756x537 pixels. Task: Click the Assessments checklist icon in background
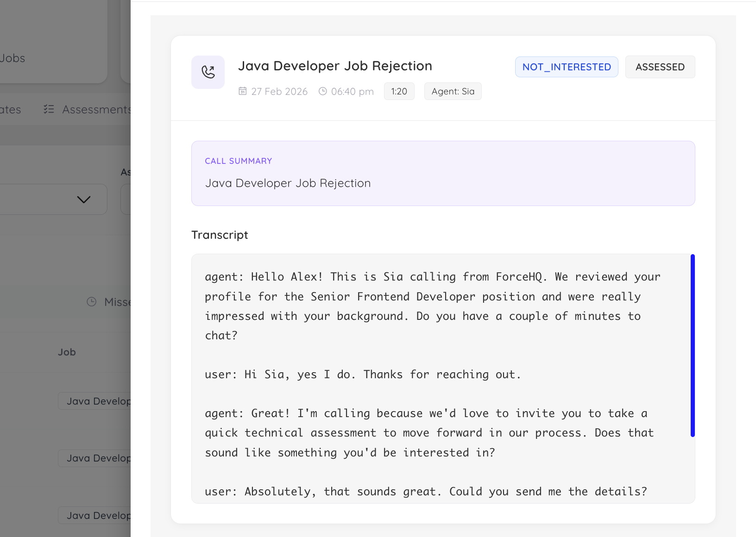pos(49,109)
